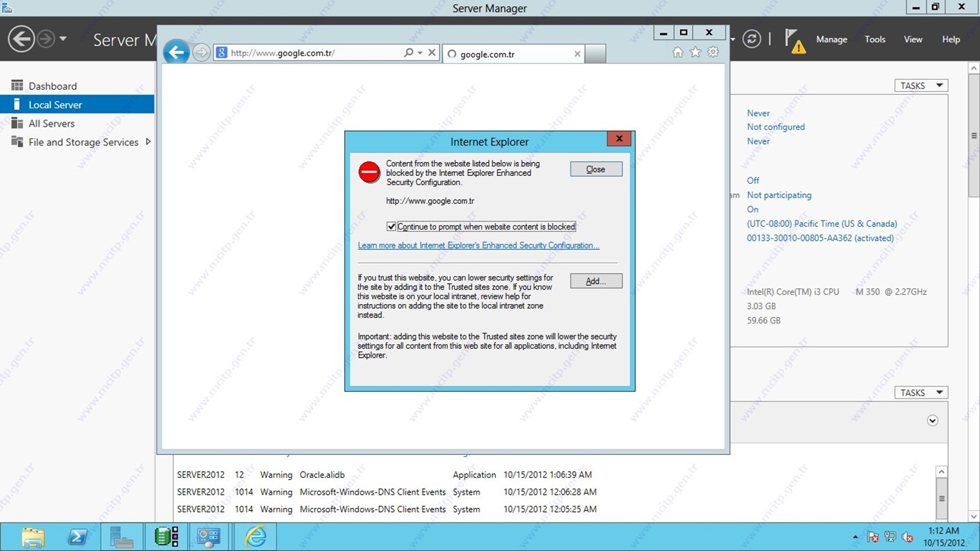Click the Server Manager vertical scrollbar
The height and width of the screenshot is (551, 980).
(x=974, y=136)
